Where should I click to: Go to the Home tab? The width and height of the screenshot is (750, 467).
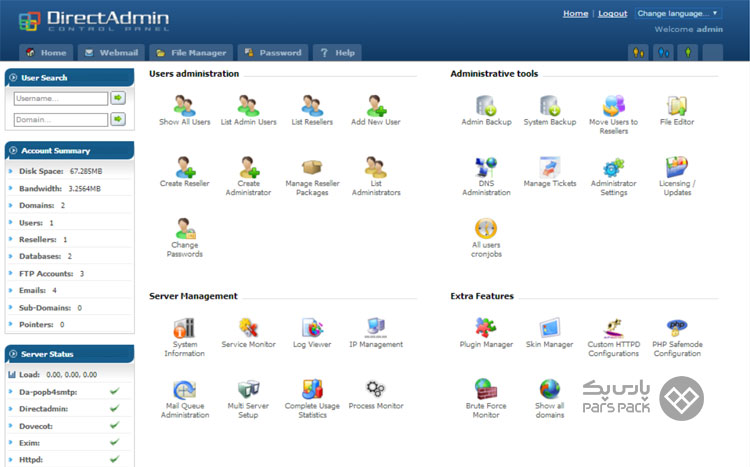[46, 53]
